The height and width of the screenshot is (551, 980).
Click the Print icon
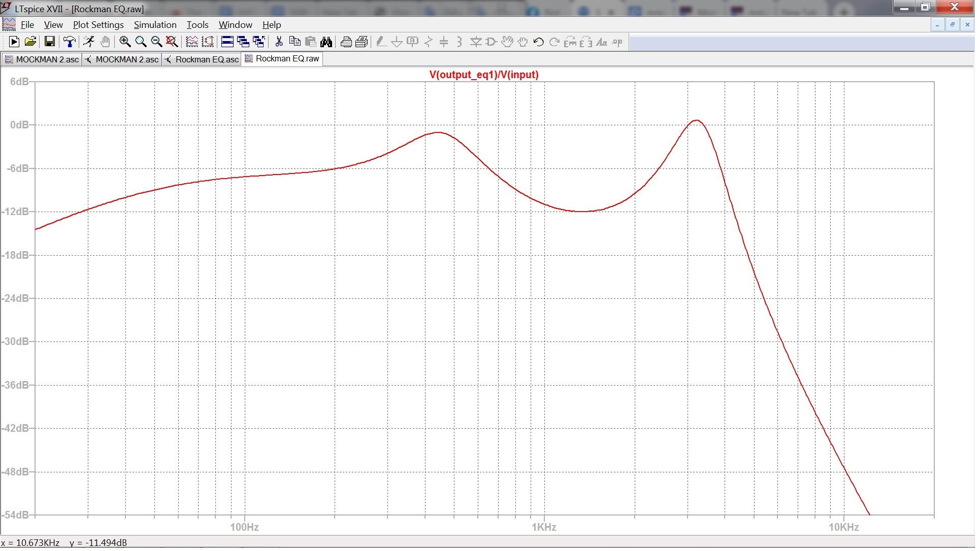click(x=346, y=42)
